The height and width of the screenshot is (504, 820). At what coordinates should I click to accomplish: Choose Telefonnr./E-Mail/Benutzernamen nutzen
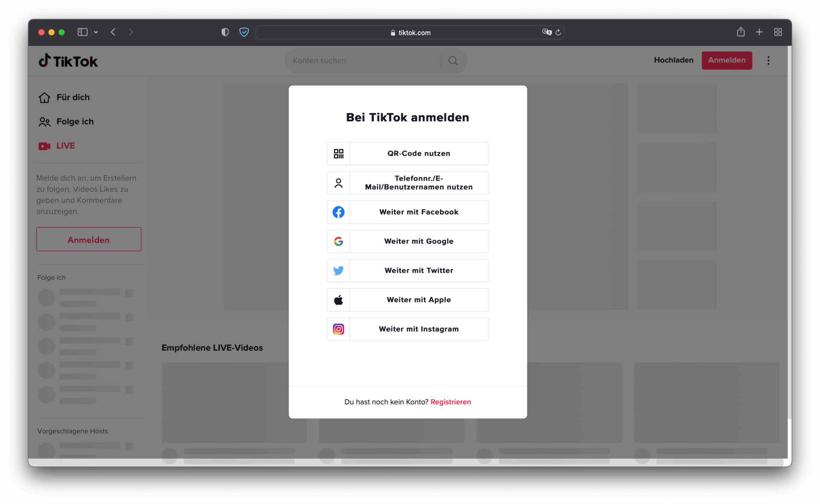pyautogui.click(x=408, y=183)
